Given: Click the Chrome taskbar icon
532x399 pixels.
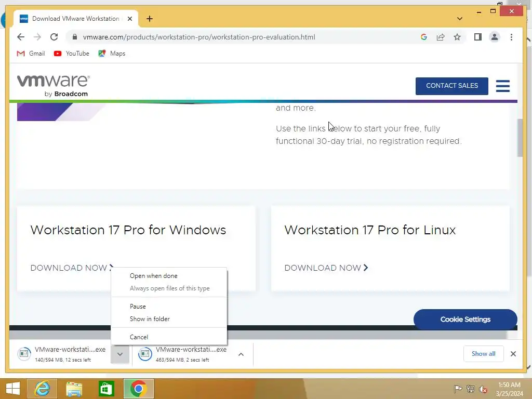Looking at the screenshot, I should 138,389.
